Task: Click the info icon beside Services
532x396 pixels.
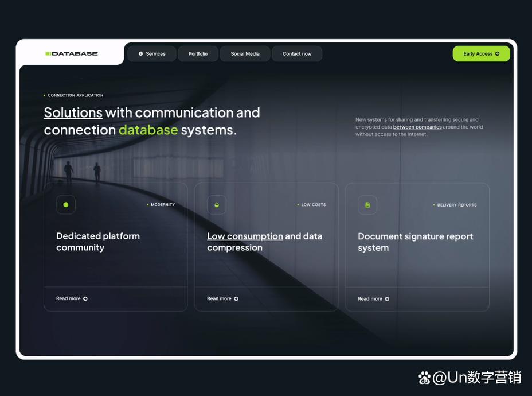Action: (141, 53)
